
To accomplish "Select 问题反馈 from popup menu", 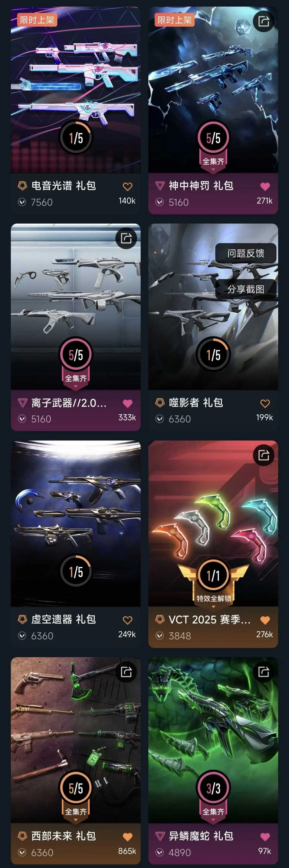I will click(246, 253).
